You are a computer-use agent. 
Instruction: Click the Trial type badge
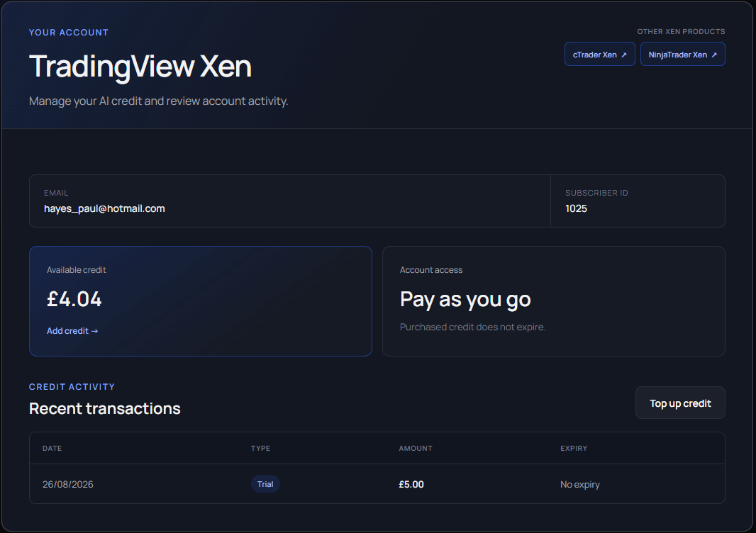coord(265,484)
